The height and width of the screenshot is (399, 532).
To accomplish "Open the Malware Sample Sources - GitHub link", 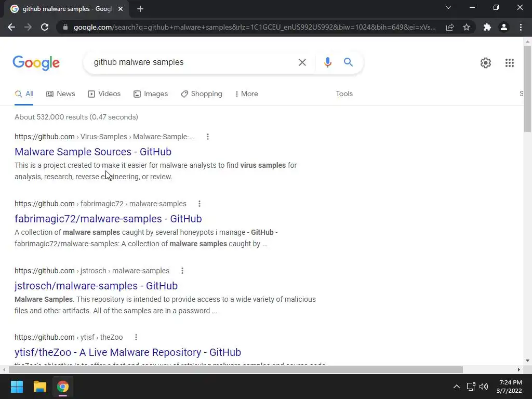I will coord(93,152).
